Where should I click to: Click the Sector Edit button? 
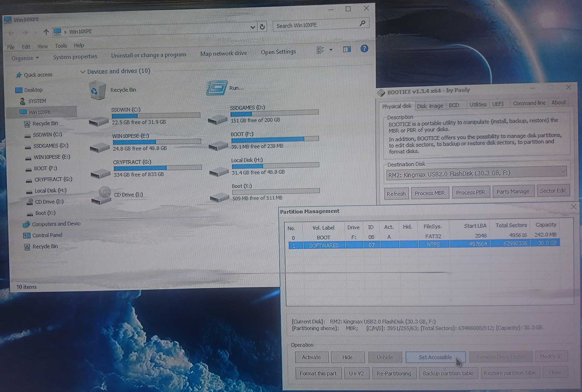[x=553, y=191]
